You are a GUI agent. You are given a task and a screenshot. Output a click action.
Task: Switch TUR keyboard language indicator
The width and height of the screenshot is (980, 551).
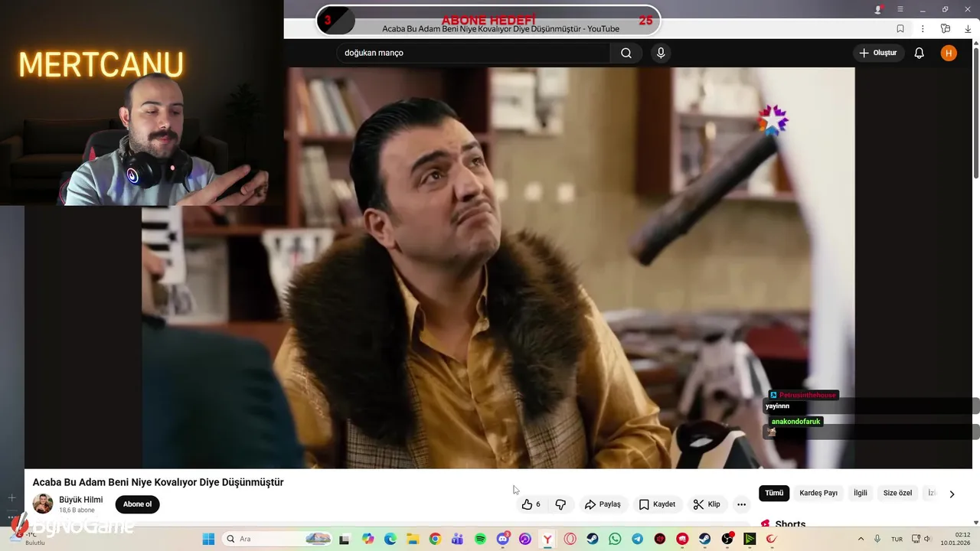pyautogui.click(x=897, y=539)
